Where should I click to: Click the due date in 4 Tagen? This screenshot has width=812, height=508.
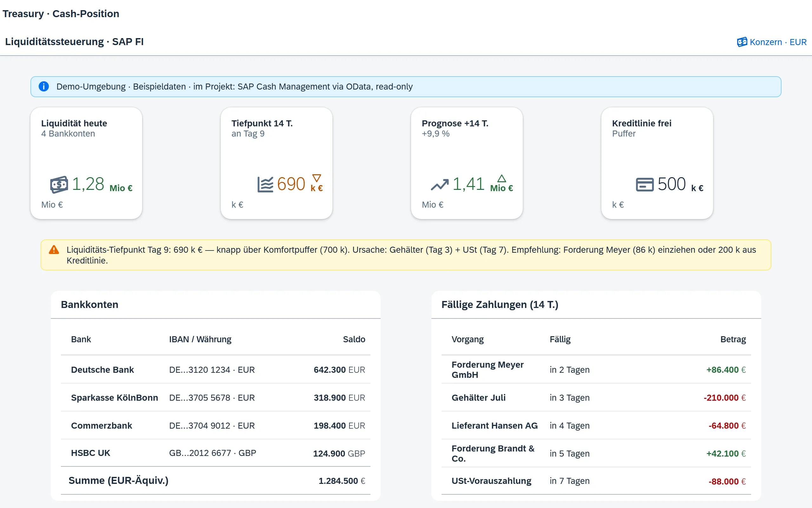pyautogui.click(x=569, y=425)
